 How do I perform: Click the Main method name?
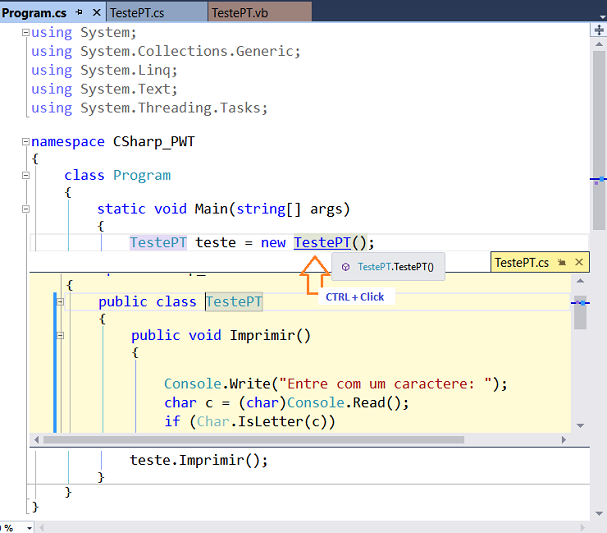coord(211,209)
